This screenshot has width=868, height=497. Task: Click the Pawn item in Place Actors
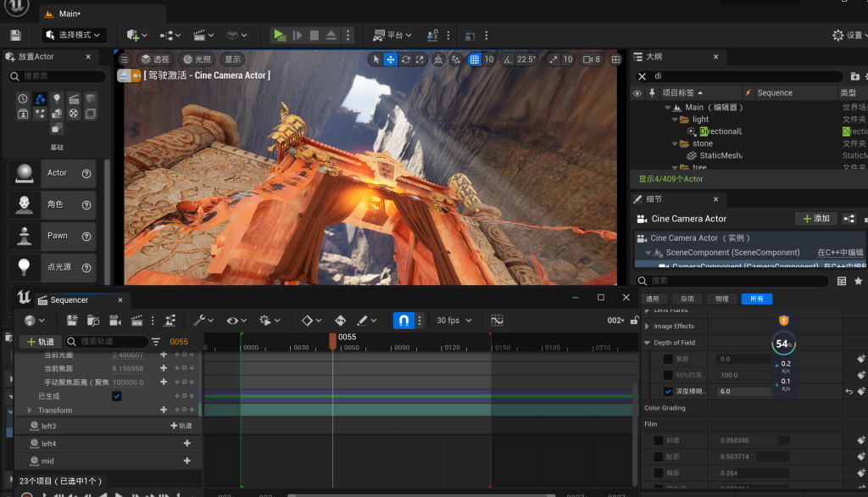click(x=52, y=236)
